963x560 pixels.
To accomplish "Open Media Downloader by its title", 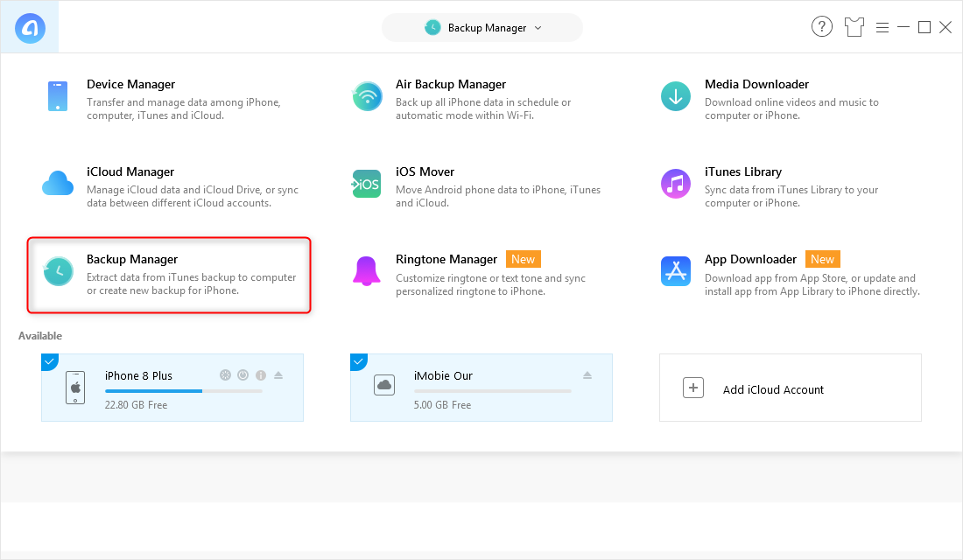I will coord(756,84).
